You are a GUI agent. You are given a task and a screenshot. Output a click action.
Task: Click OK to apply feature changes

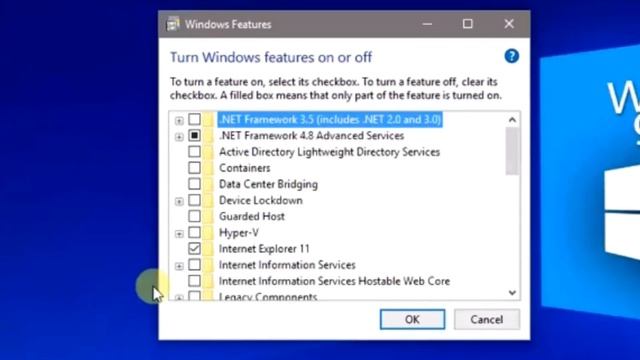[x=412, y=319]
